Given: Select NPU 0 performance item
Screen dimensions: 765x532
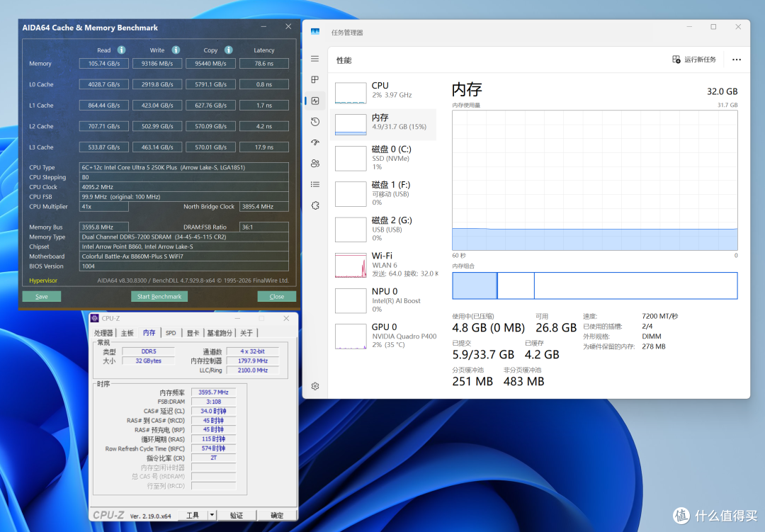Looking at the screenshot, I should 383,300.
